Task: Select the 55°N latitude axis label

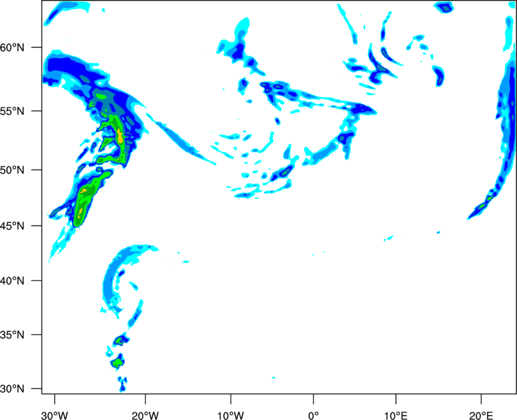Action: 12,111
